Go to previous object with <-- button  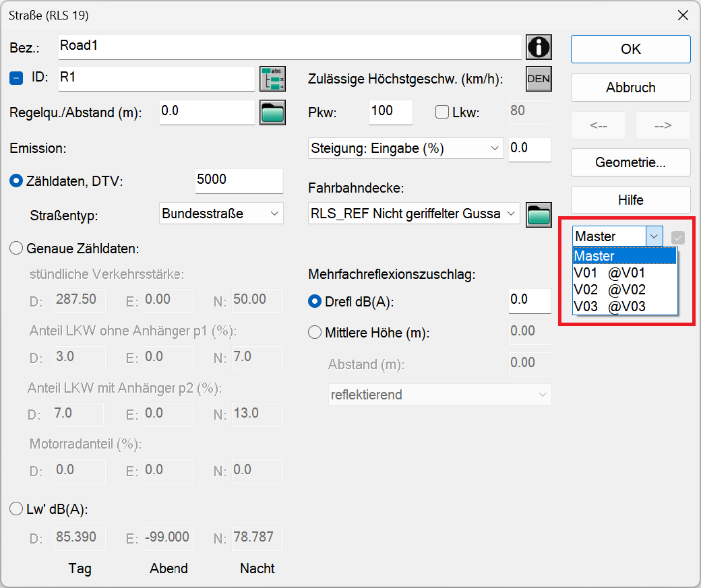[x=598, y=125]
